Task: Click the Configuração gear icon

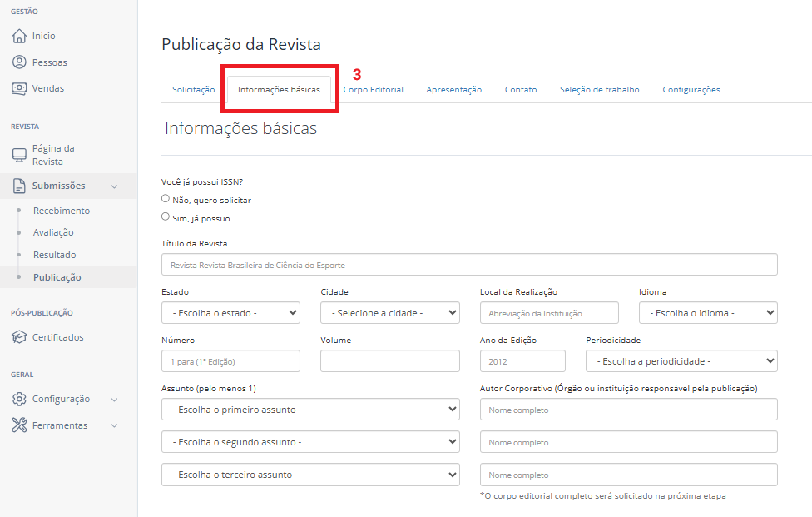Action: 19,399
